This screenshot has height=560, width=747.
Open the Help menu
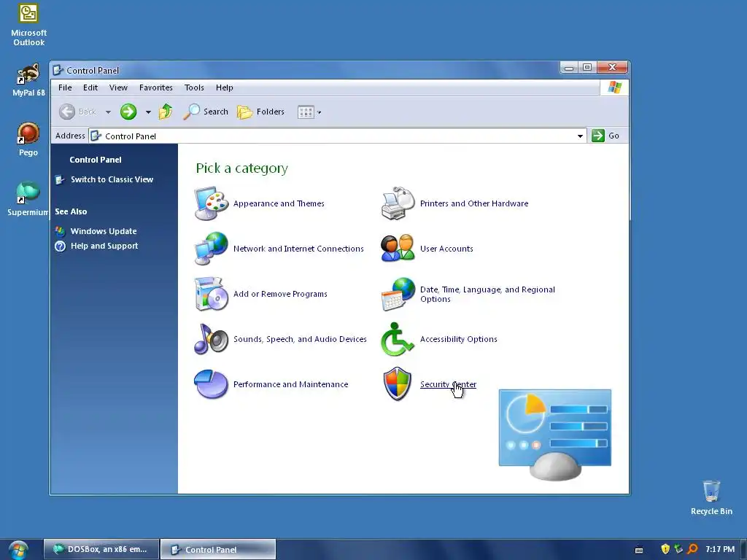(225, 87)
